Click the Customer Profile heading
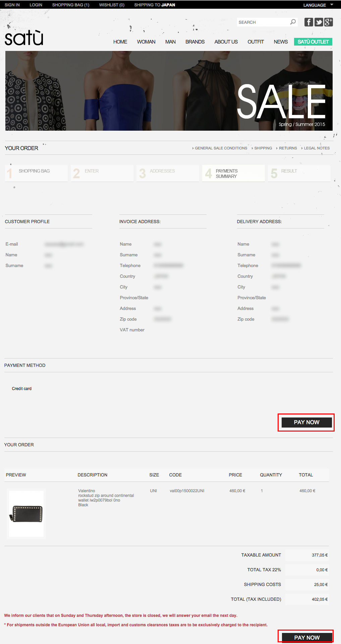The height and width of the screenshot is (644, 341). [x=27, y=222]
